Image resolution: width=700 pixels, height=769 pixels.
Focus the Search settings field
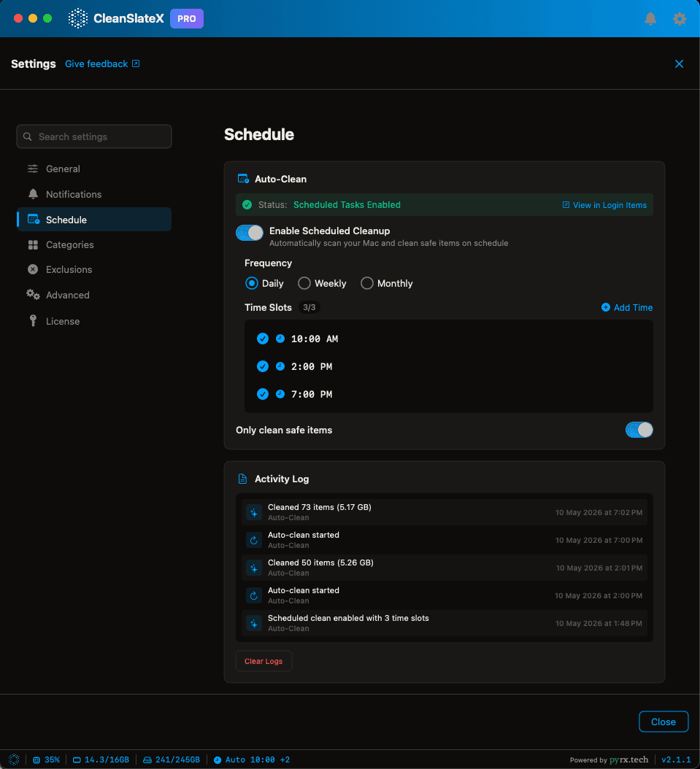tap(94, 136)
